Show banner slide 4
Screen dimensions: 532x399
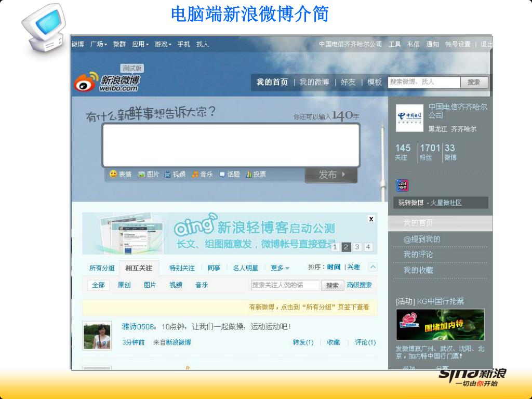pos(368,247)
